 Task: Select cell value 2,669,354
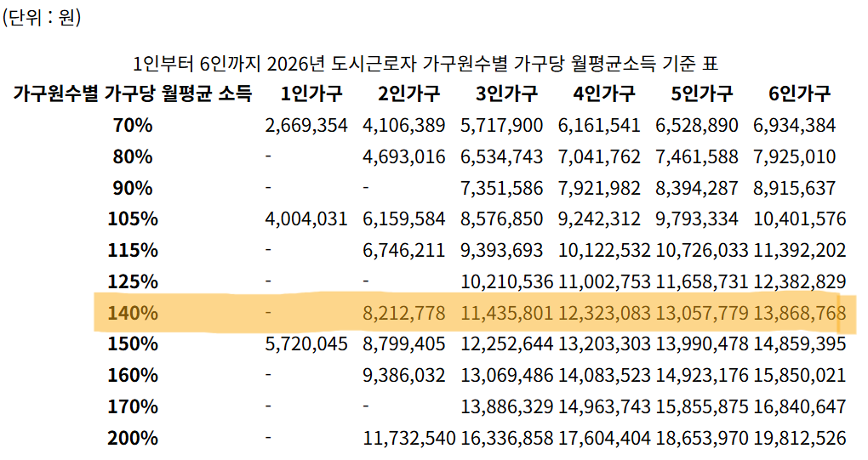click(306, 126)
